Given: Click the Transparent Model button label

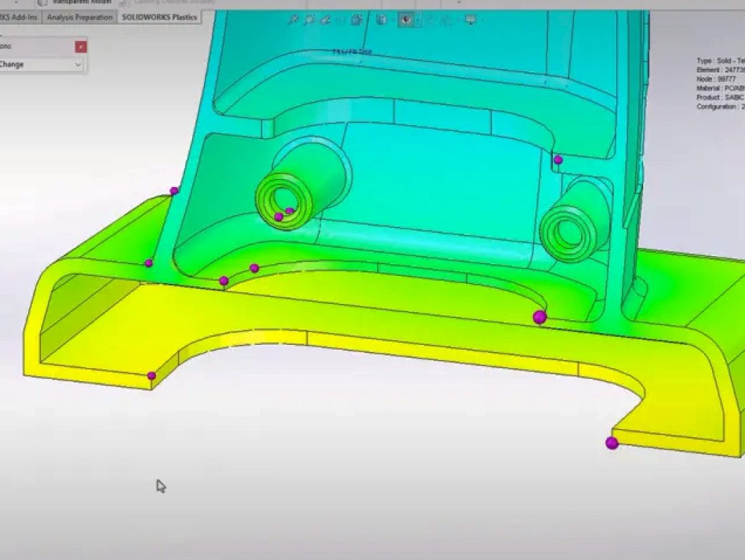Looking at the screenshot, I should pos(82,2).
